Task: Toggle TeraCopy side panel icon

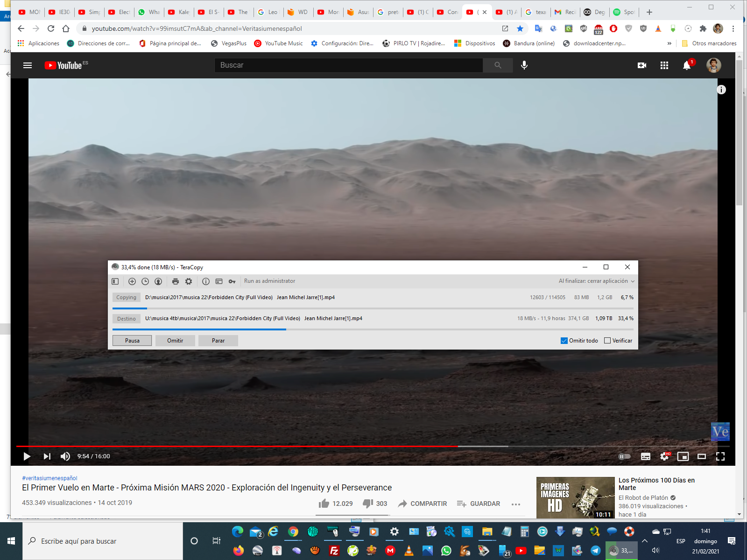Action: tap(115, 281)
